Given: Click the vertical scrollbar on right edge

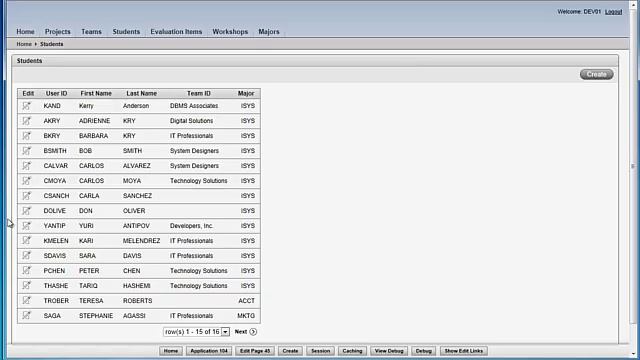Looking at the screenshot, I should pos(633,166).
